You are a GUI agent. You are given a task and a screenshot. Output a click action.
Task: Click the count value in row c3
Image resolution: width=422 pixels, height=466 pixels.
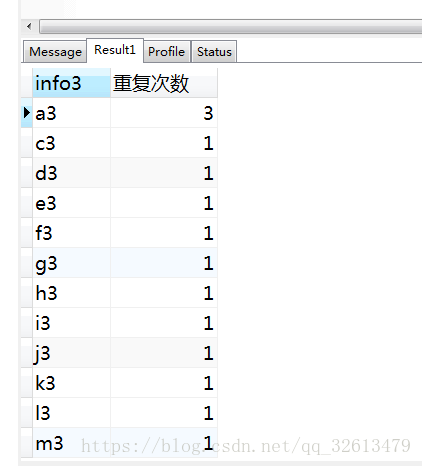[164, 143]
